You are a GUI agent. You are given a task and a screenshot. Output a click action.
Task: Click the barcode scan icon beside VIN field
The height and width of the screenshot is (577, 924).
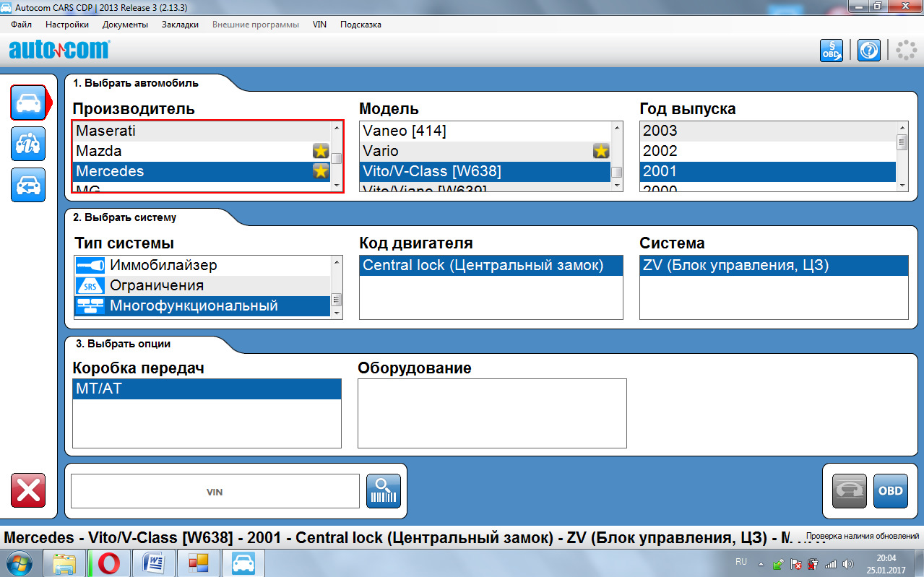383,490
